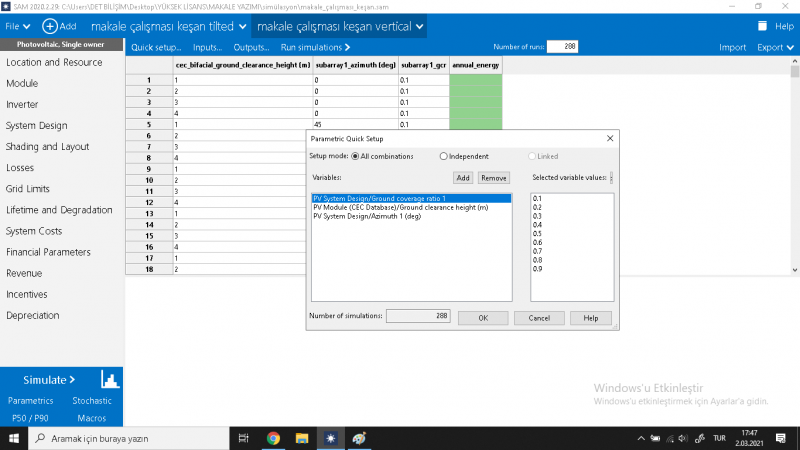Close the Parametric Quick Setup dialog

click(610, 138)
